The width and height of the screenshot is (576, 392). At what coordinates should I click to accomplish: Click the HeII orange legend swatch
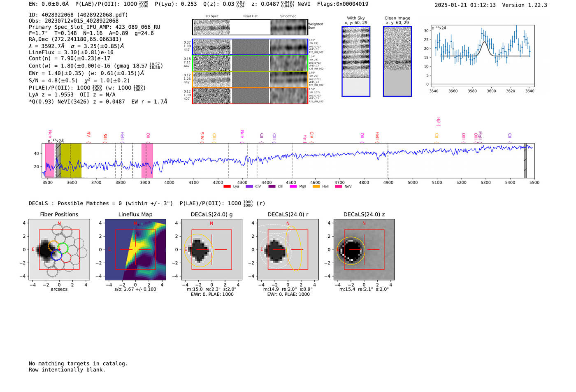(316, 186)
